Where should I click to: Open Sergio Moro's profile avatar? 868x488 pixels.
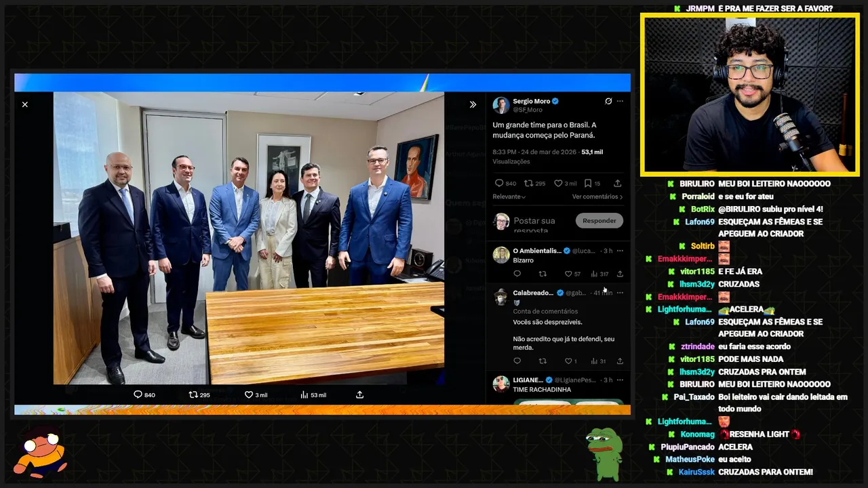[x=501, y=105]
